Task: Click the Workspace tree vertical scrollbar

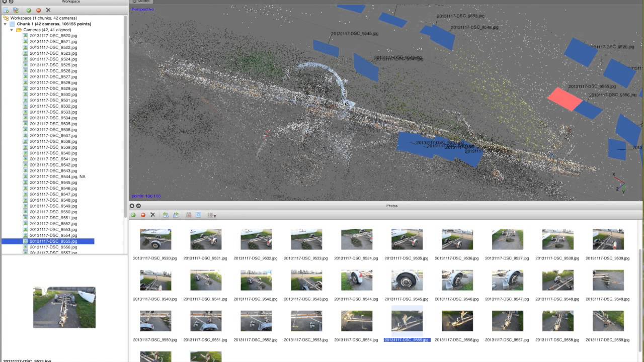Action: pos(125,116)
